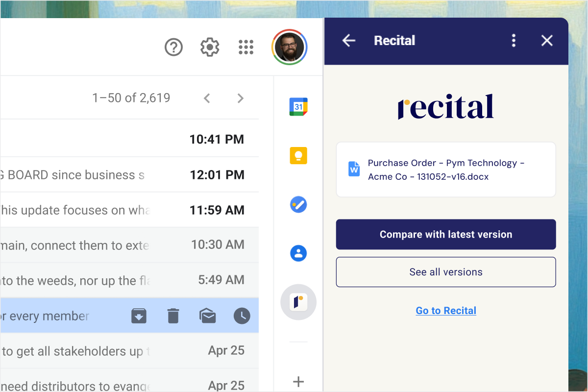The image size is (588, 392).
Task: Go back in Recital panel
Action: click(x=349, y=41)
